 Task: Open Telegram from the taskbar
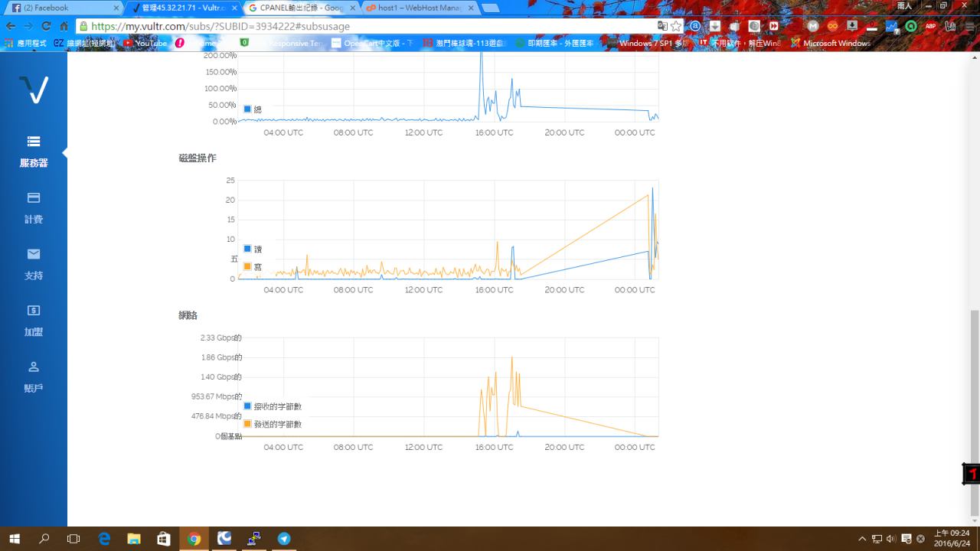pyautogui.click(x=284, y=539)
